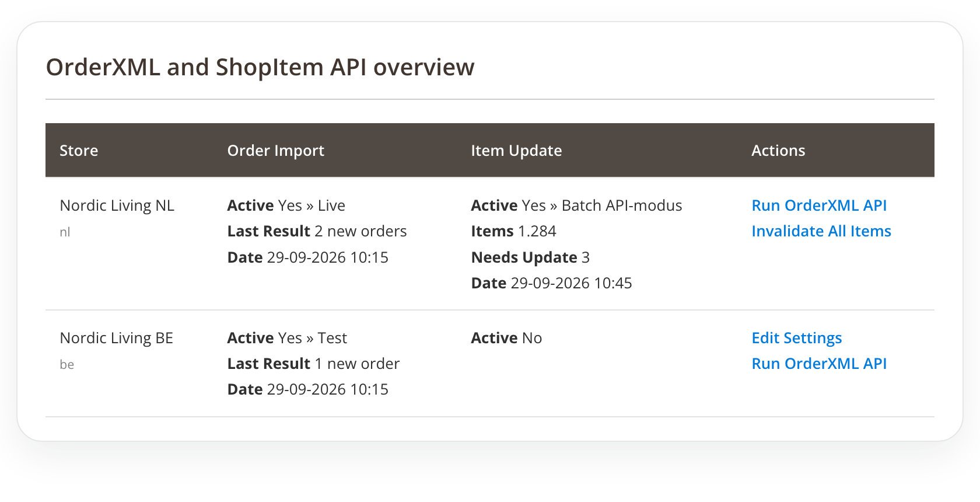Click Invalidate All Items link

pos(821,231)
